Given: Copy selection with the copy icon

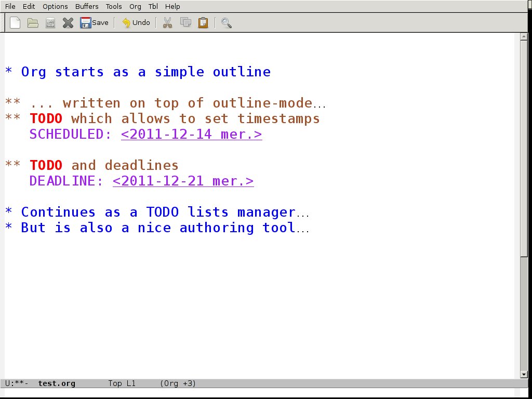Looking at the screenshot, I should pos(185,23).
